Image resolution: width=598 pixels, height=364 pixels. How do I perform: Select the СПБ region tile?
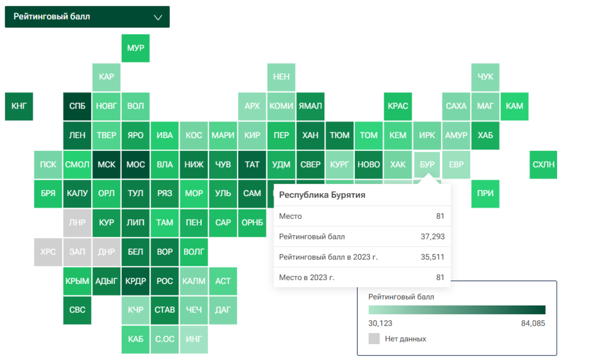[77, 106]
